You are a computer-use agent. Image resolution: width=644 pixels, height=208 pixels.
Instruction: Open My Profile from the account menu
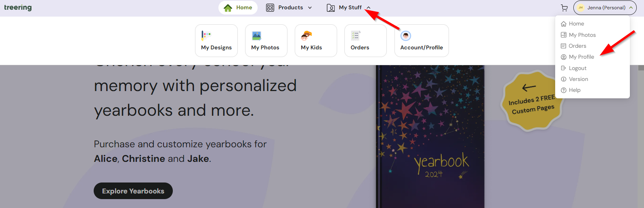coord(581,57)
